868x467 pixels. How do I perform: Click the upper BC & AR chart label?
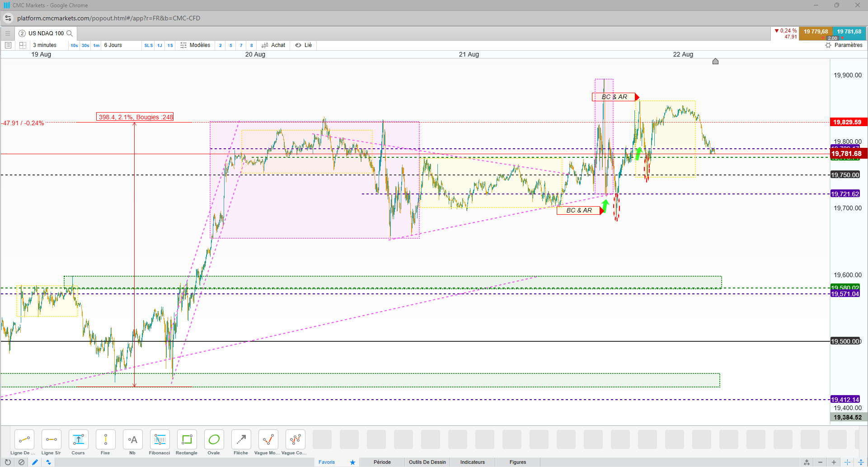click(614, 97)
